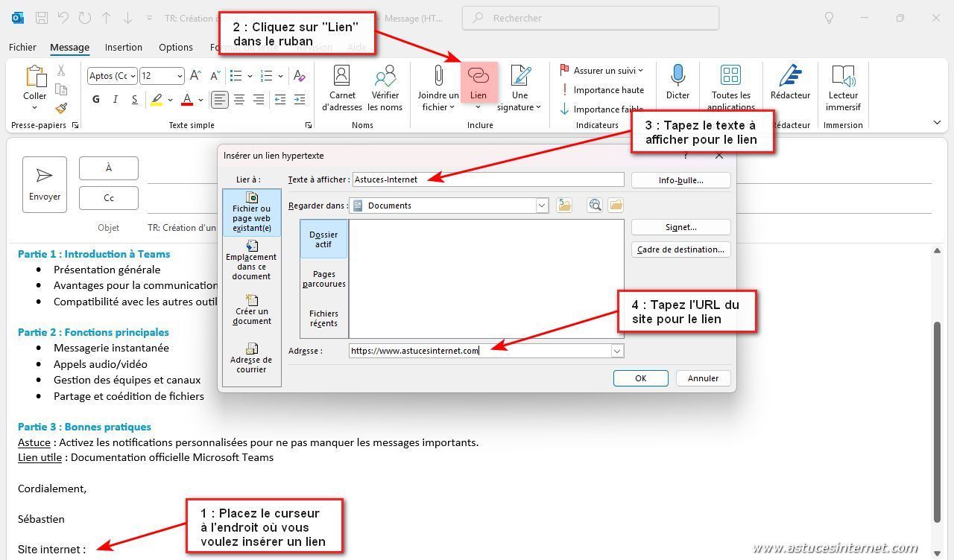Increase the paragraph indent
This screenshot has width=954, height=560.
point(300,99)
